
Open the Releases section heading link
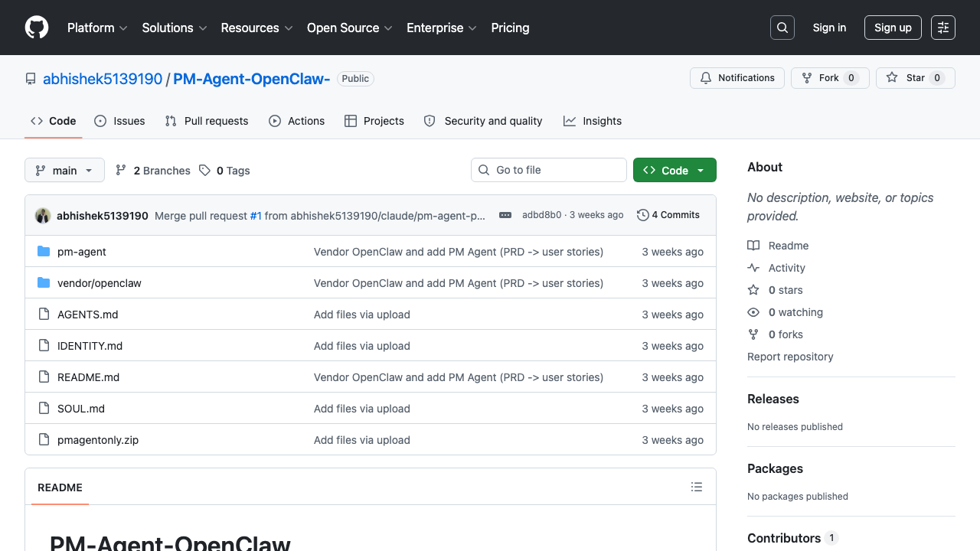click(x=773, y=399)
